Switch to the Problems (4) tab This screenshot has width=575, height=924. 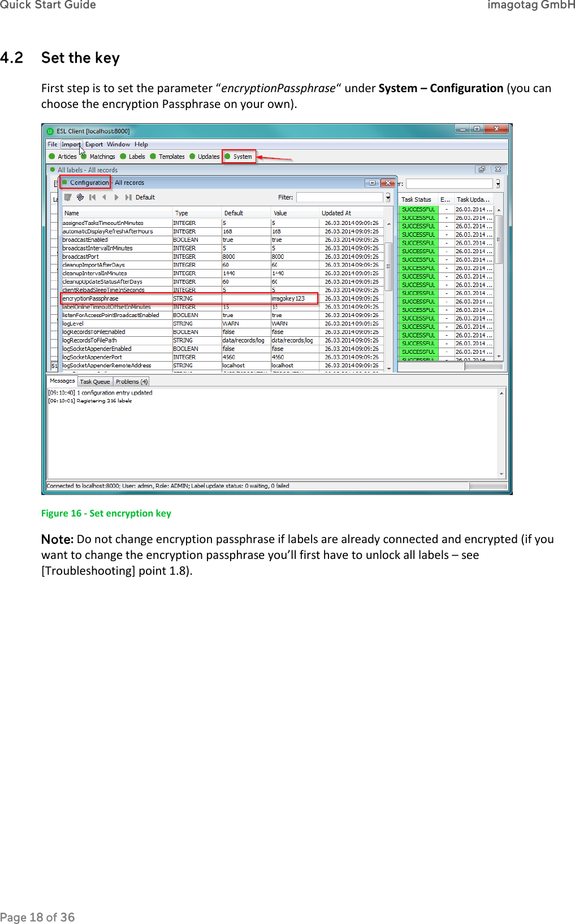click(x=131, y=381)
